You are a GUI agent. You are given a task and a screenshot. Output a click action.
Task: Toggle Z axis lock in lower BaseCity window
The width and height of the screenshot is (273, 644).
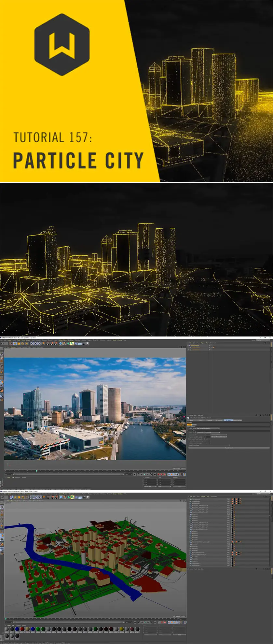40,497
